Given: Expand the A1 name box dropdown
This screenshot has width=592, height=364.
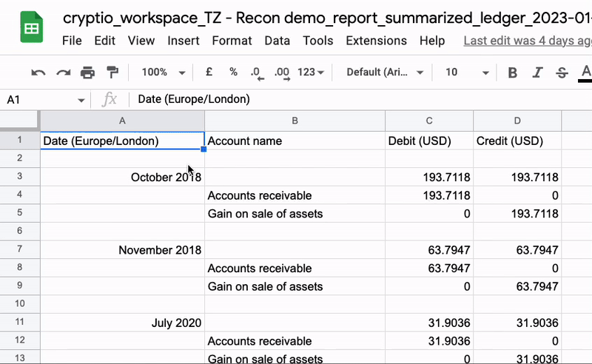Looking at the screenshot, I should tap(81, 100).
